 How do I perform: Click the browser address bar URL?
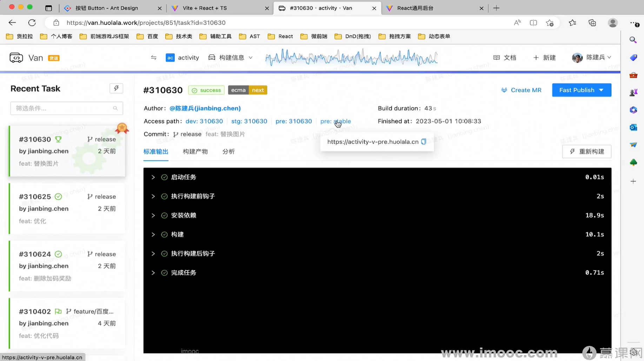[x=146, y=23]
